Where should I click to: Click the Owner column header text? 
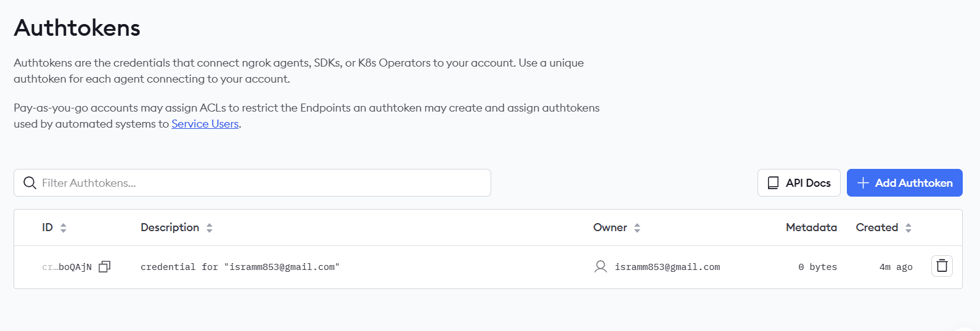(x=610, y=227)
